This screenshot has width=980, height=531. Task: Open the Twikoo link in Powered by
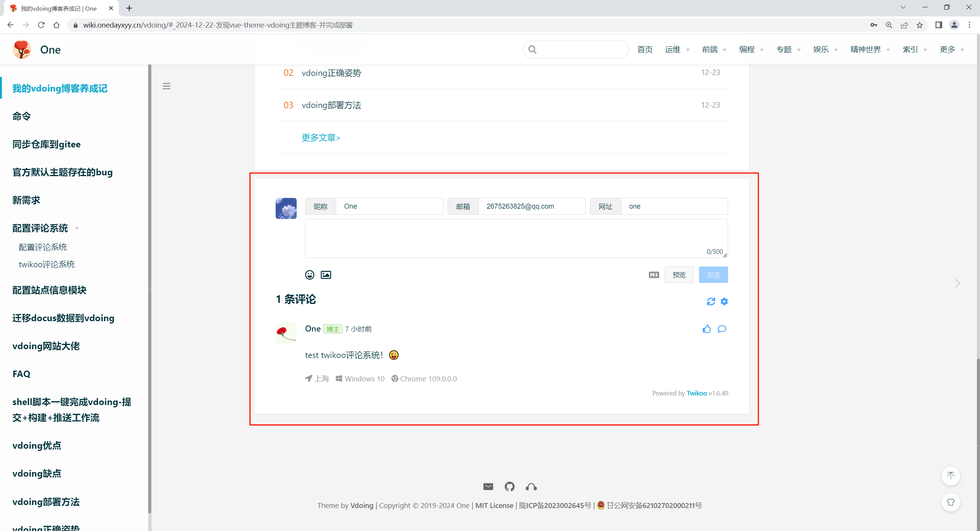[x=697, y=393]
